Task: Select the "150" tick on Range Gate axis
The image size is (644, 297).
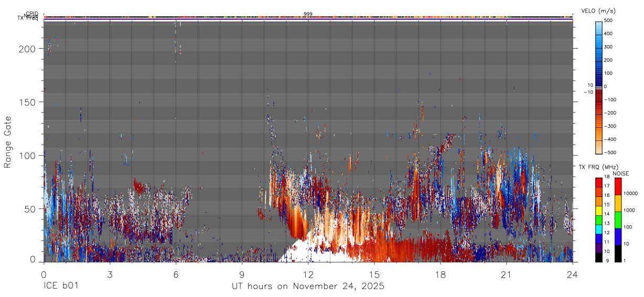Action: 28,102
